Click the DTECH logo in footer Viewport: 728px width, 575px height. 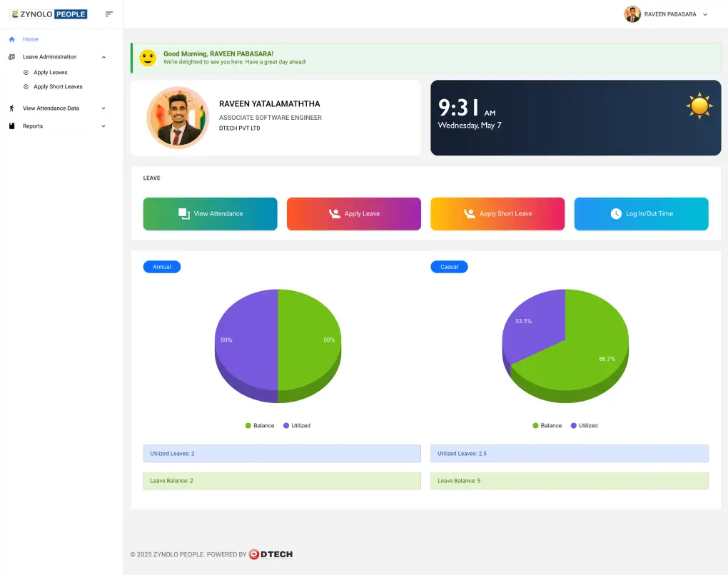click(271, 554)
